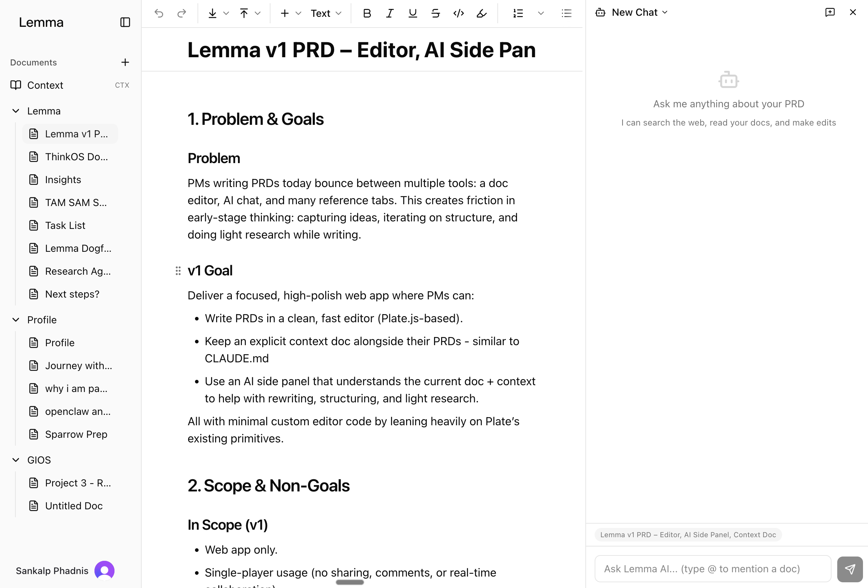Click the redo icon in the toolbar

[x=181, y=13]
